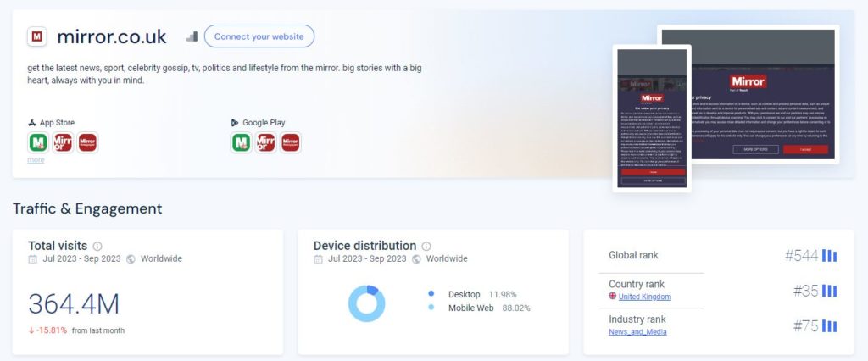Click bars icon next to Country rank #35
The width and height of the screenshot is (868, 361).
click(829, 291)
